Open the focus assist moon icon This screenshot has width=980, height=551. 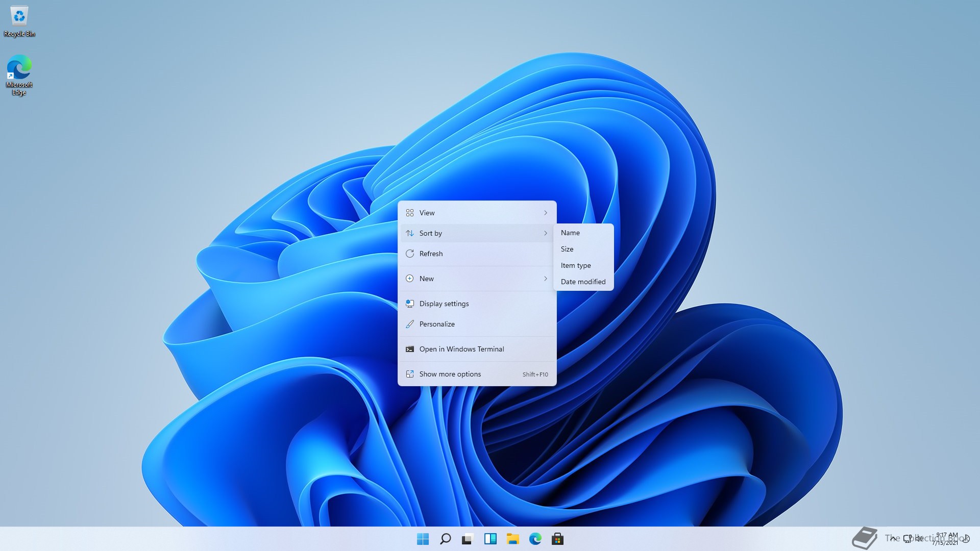(x=966, y=538)
